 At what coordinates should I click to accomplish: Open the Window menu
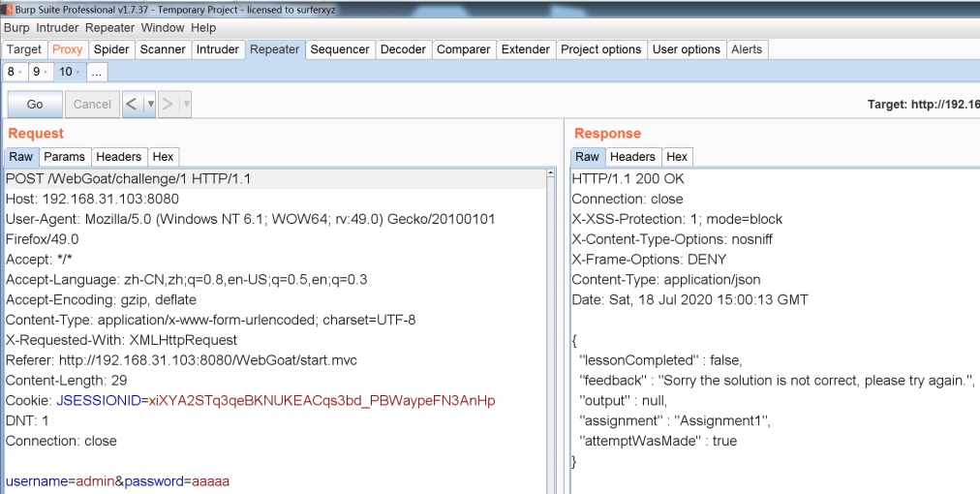pos(163,28)
